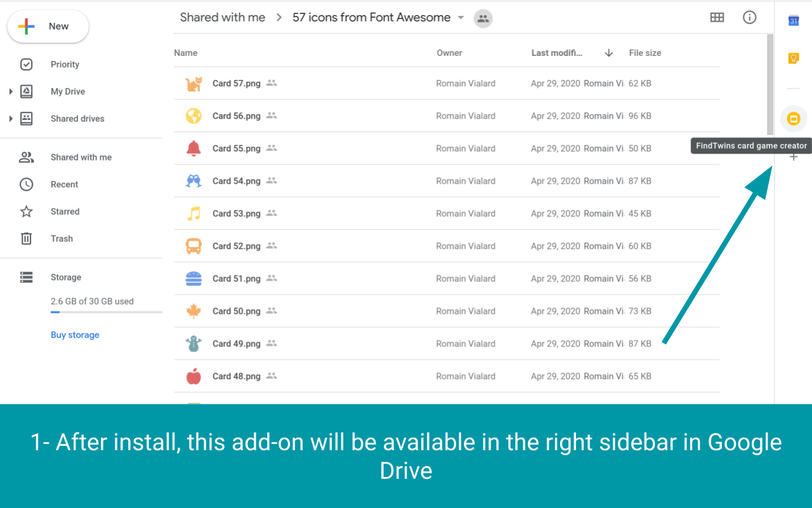
Task: Open FindTwins card game creator add-on
Action: pyautogui.click(x=793, y=119)
